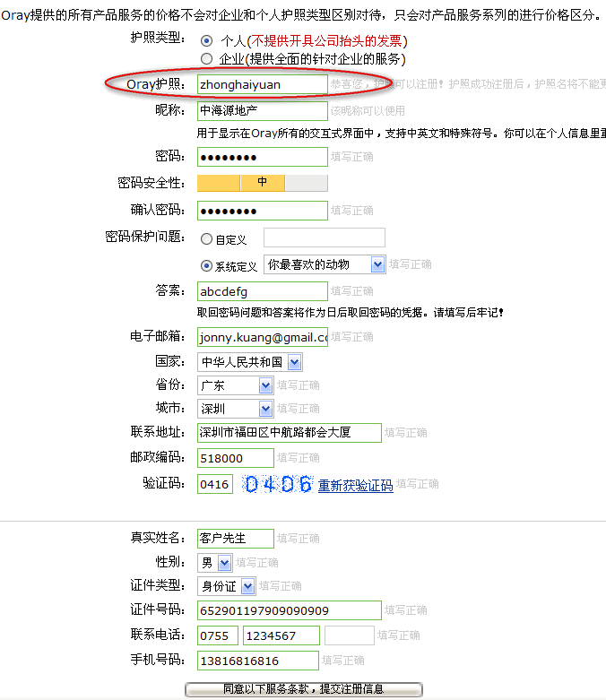Viewport: 606px width, 700px height.
Task: Click the captcha image showing 0406
Action: [x=277, y=485]
